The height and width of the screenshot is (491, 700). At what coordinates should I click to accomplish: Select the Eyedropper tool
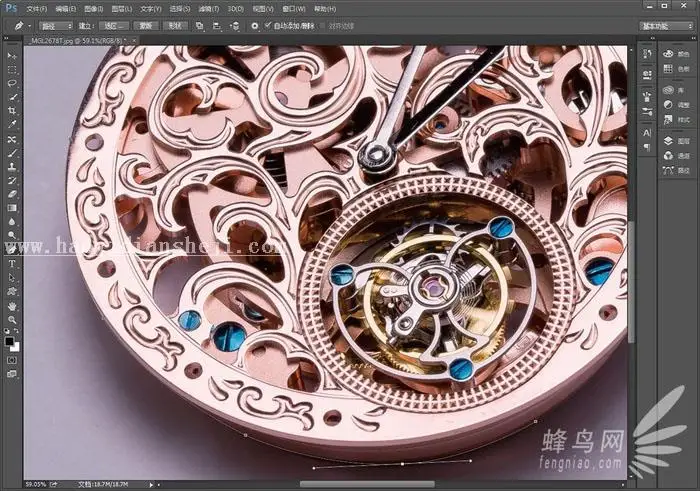[x=12, y=125]
